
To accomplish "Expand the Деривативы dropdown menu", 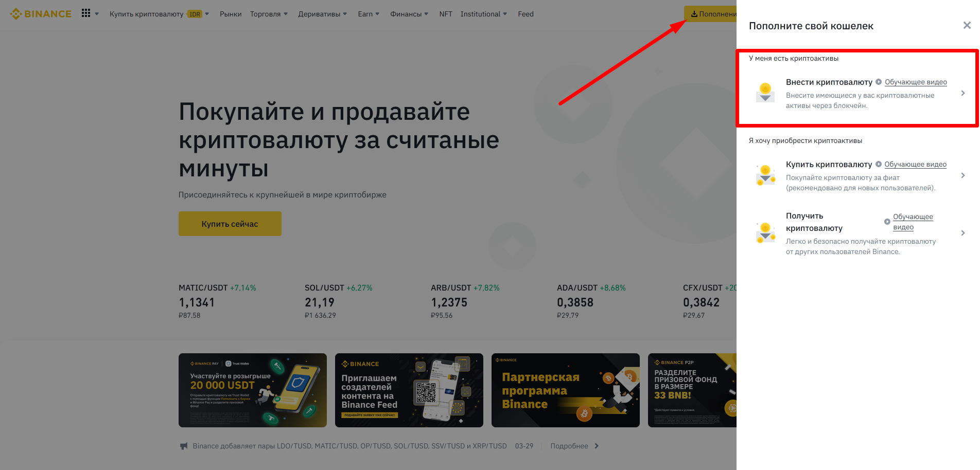I will pos(322,14).
